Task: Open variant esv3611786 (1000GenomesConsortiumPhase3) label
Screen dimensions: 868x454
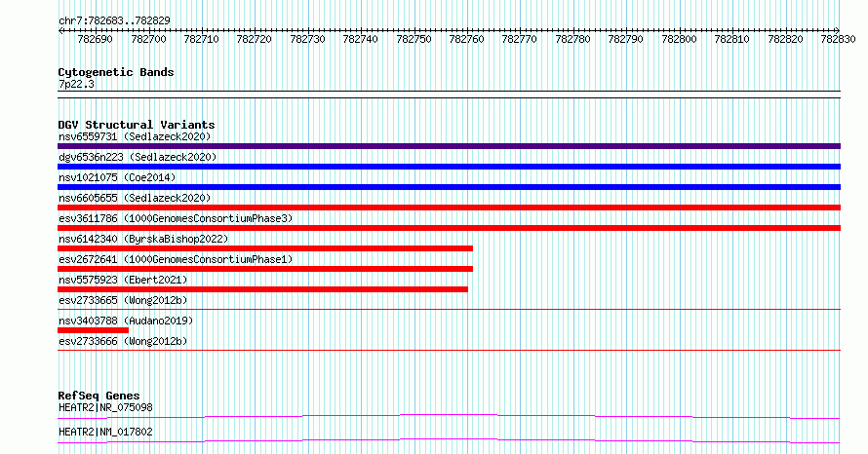Action: pyautogui.click(x=176, y=218)
